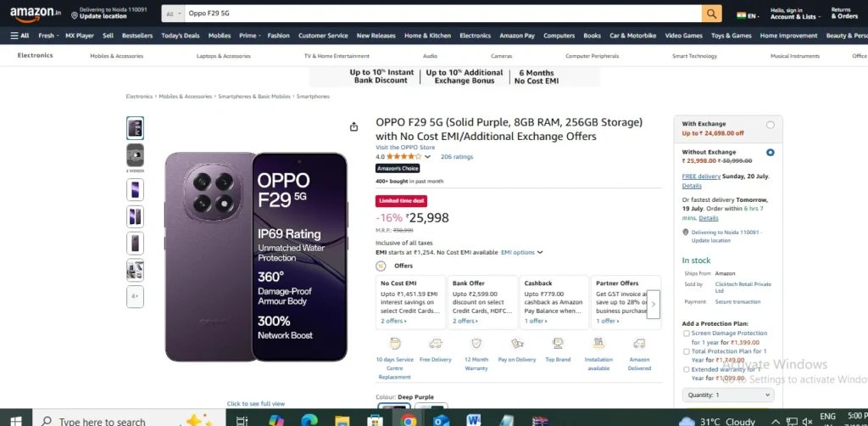This screenshot has width=868, height=426.
Task: Click Visit the OPPO Store link
Action: [x=405, y=148]
